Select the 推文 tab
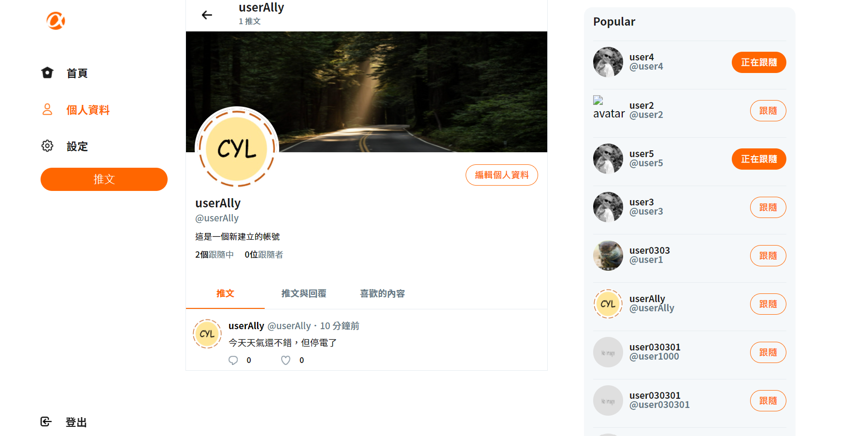 pyautogui.click(x=225, y=293)
